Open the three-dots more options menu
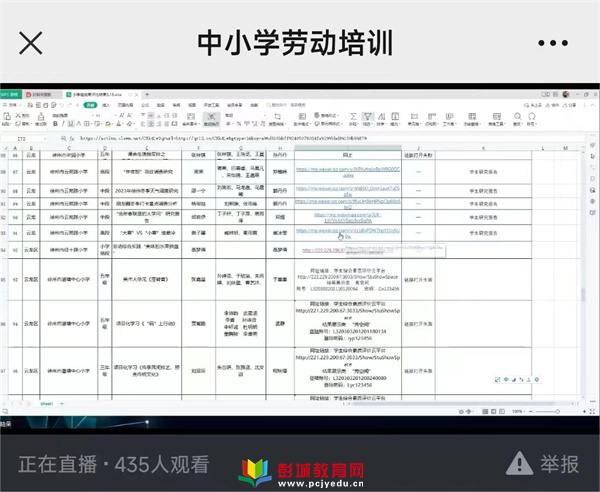 (553, 43)
